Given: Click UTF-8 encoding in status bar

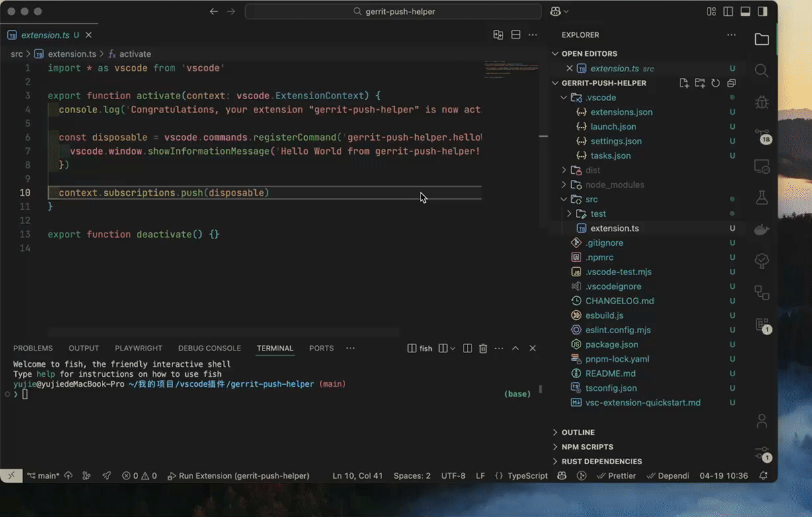Looking at the screenshot, I should point(454,475).
